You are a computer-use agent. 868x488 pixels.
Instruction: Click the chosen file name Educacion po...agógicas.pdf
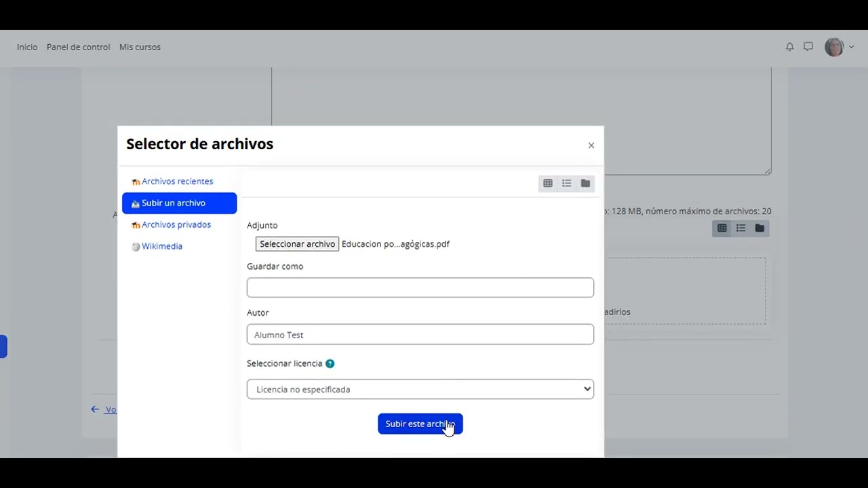click(x=395, y=244)
